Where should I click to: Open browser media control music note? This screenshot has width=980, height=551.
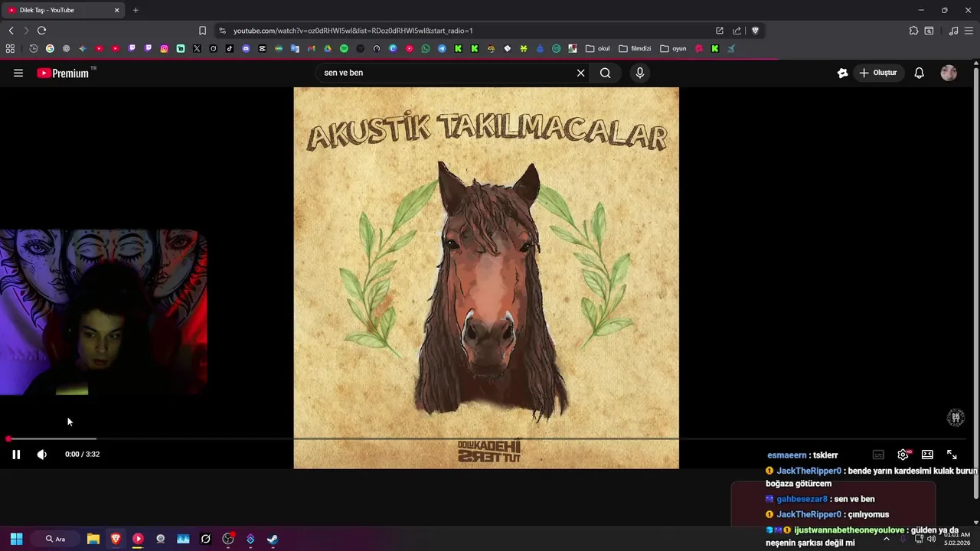[x=953, y=31]
